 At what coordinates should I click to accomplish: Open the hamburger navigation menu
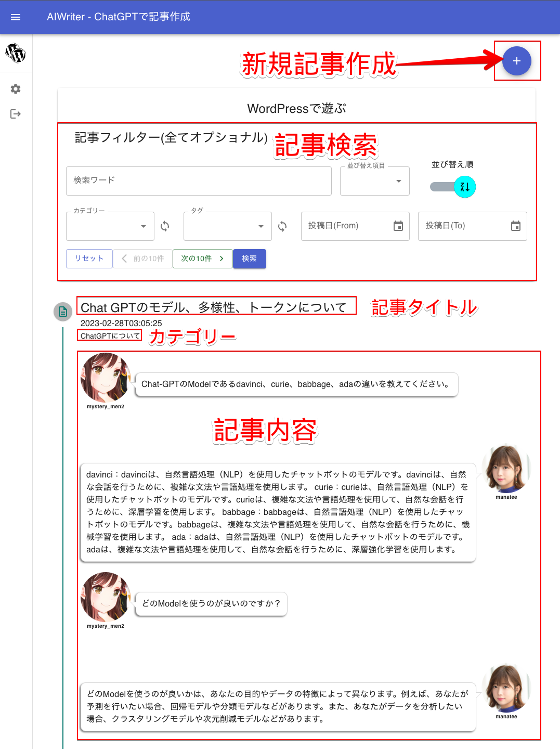click(x=16, y=17)
